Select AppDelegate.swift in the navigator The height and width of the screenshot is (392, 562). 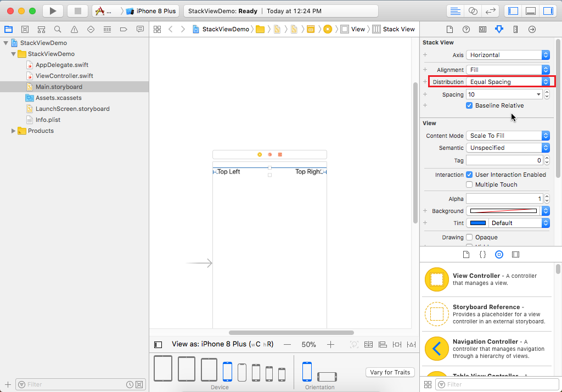pos(61,65)
